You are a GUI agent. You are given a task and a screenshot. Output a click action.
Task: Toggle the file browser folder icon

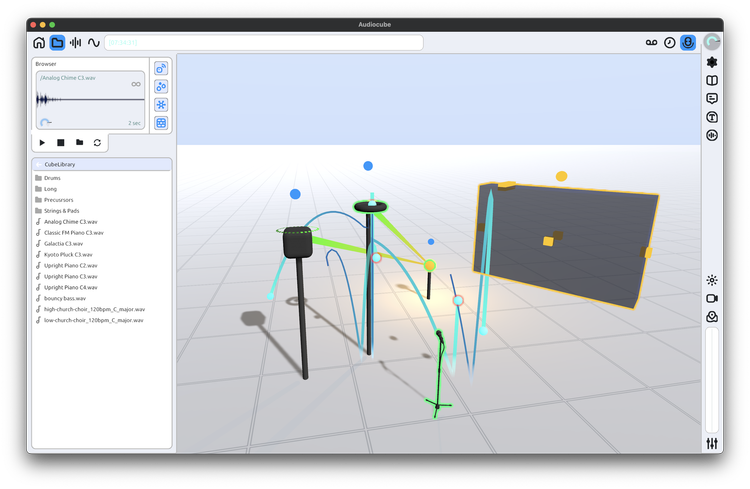57,43
